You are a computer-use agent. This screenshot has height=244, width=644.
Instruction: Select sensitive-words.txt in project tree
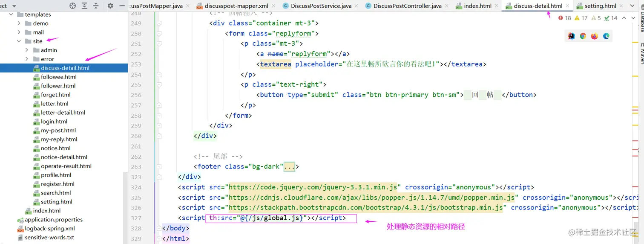click(x=49, y=238)
